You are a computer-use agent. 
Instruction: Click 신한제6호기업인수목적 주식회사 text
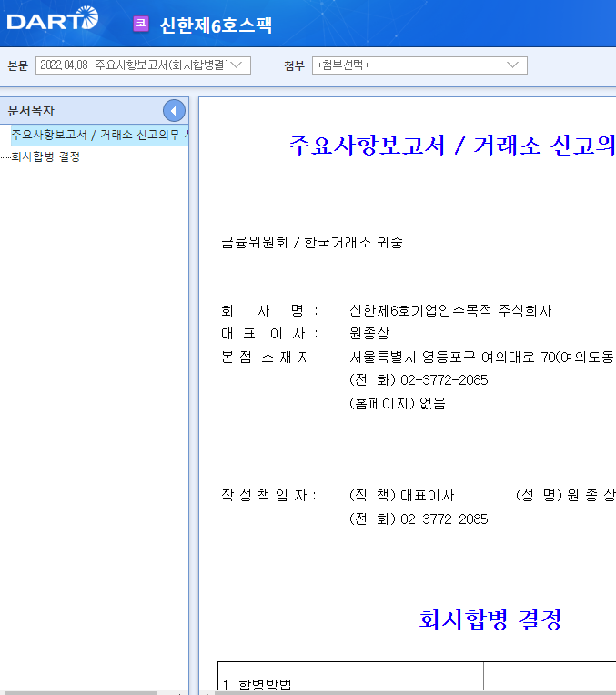450,311
